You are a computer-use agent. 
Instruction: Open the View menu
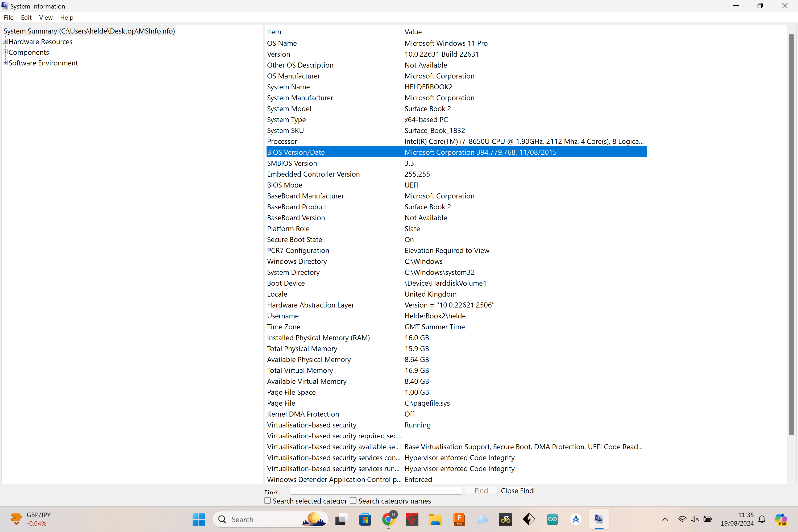[45, 17]
